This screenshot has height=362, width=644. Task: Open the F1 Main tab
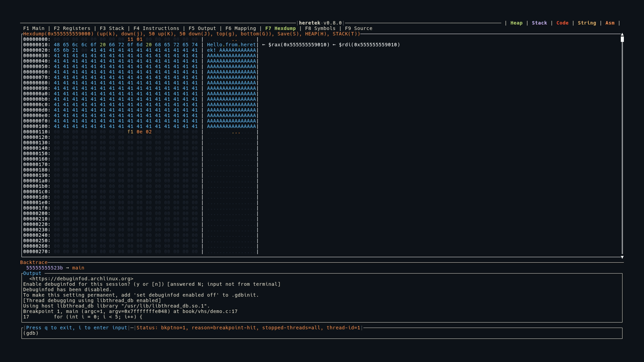pos(34,28)
